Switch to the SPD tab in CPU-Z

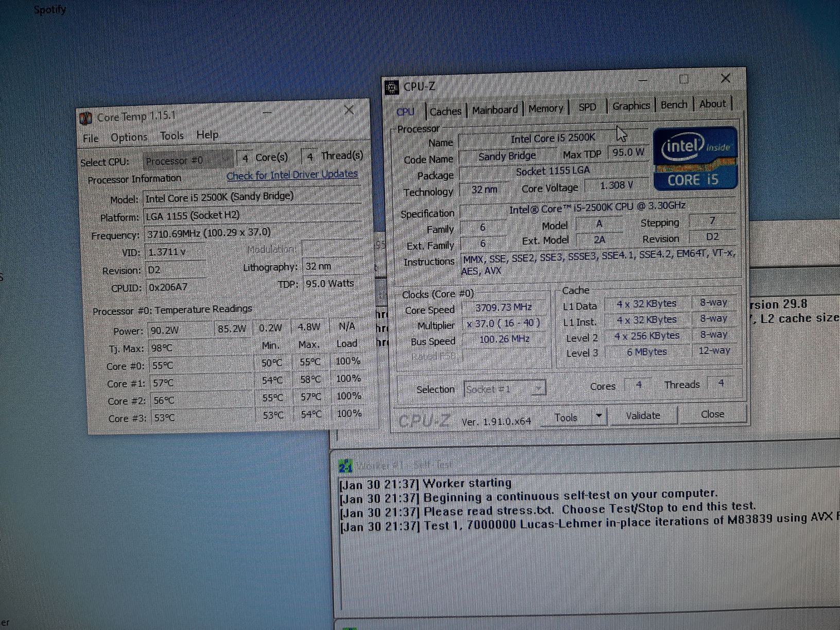tap(587, 107)
